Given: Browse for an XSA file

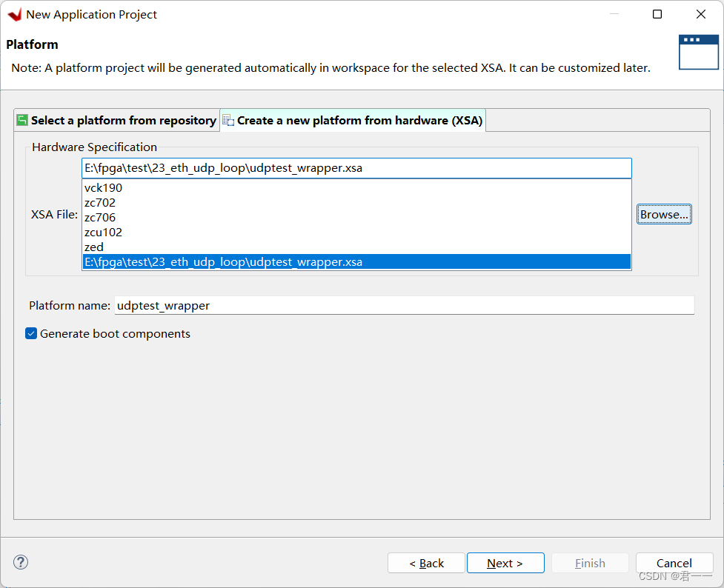Looking at the screenshot, I should click(x=664, y=214).
